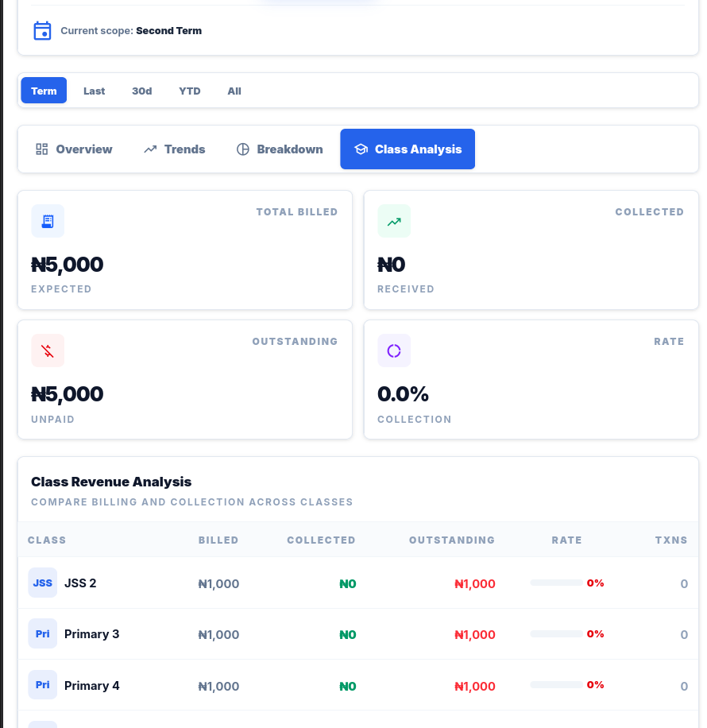Click the JSS 2 class name
Image resolution: width=707 pixels, height=728 pixels.
click(x=80, y=583)
